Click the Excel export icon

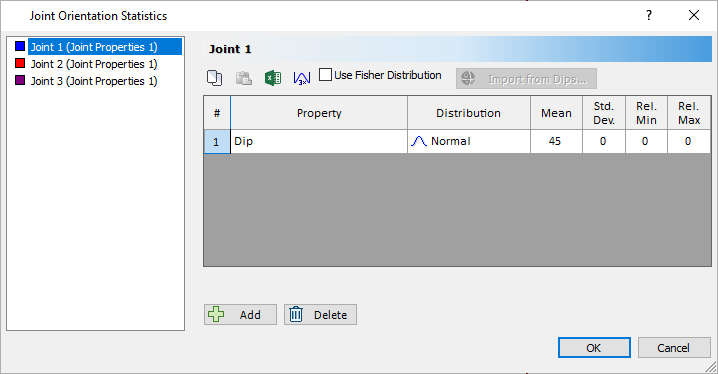273,78
